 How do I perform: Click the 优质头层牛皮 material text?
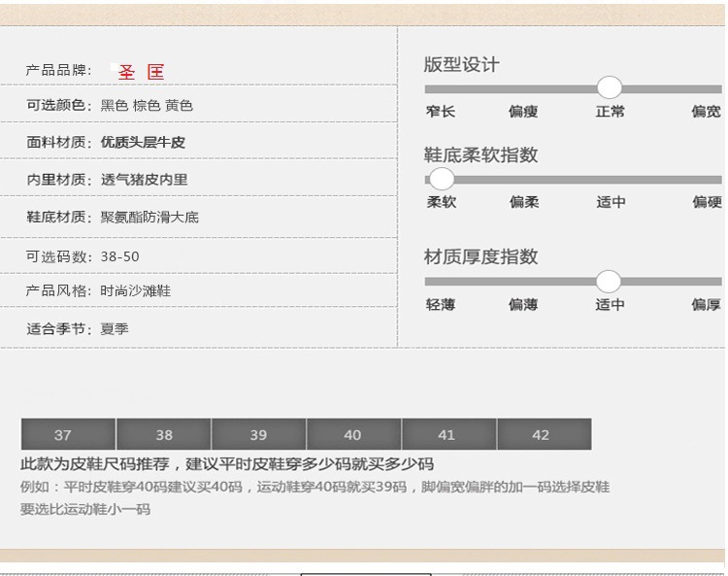tap(143, 143)
